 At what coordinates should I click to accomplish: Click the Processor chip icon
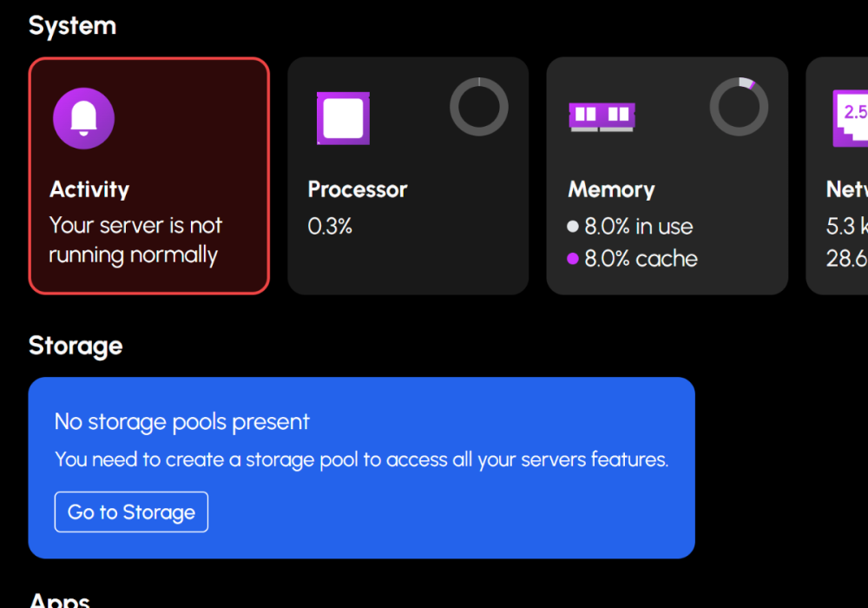[x=343, y=117]
